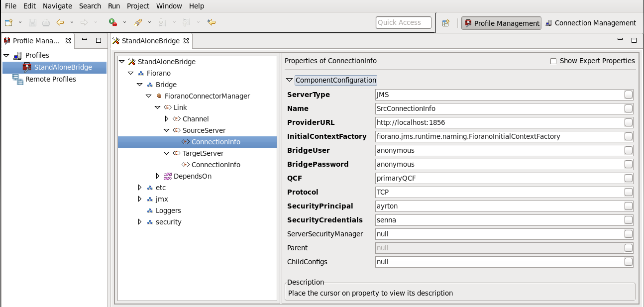Viewport: 644px width, 307px height.
Task: Click the Last Edit Location icon
Action: pyautogui.click(x=211, y=22)
